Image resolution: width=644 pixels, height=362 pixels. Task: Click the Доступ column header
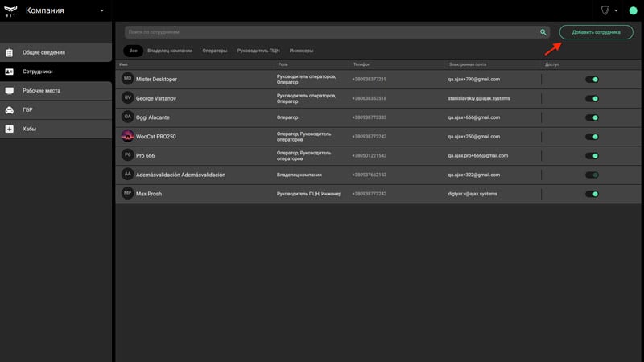pyautogui.click(x=552, y=64)
